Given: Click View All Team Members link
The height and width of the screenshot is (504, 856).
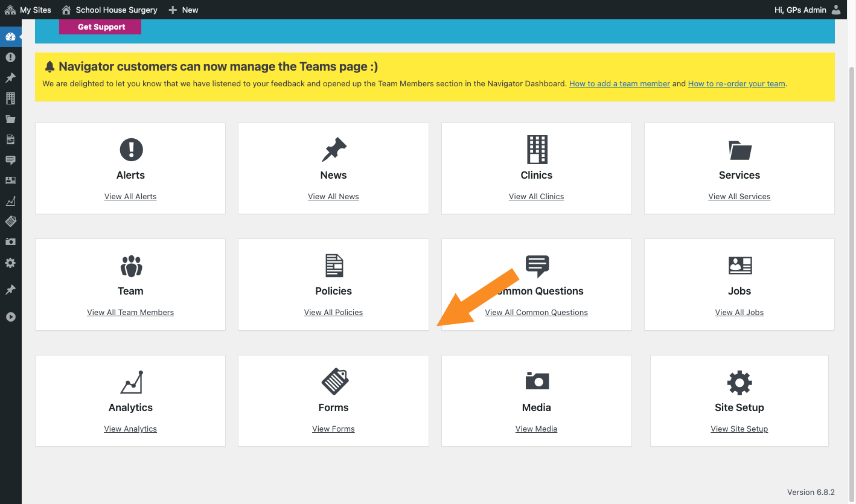Looking at the screenshot, I should pos(130,313).
